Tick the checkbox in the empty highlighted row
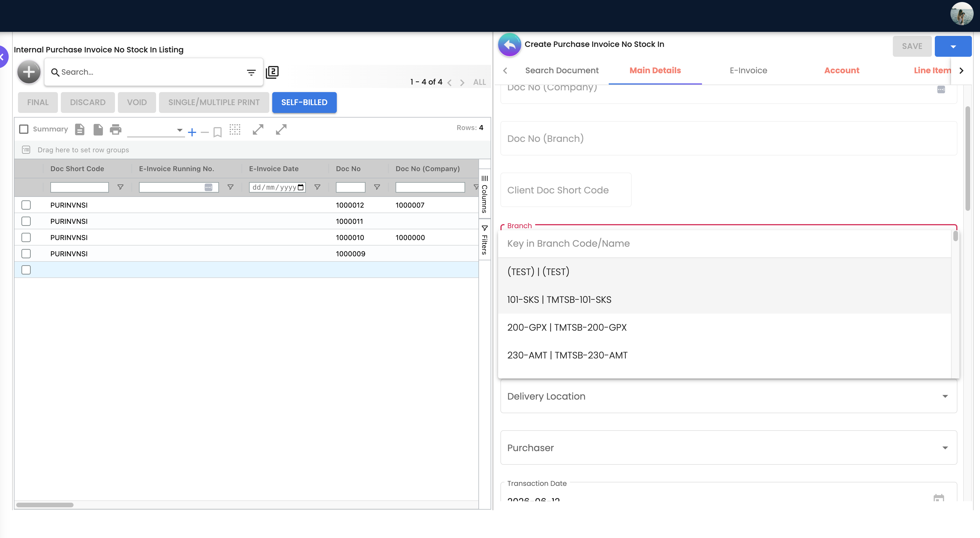Viewport: 980px width, 538px height. (x=26, y=270)
